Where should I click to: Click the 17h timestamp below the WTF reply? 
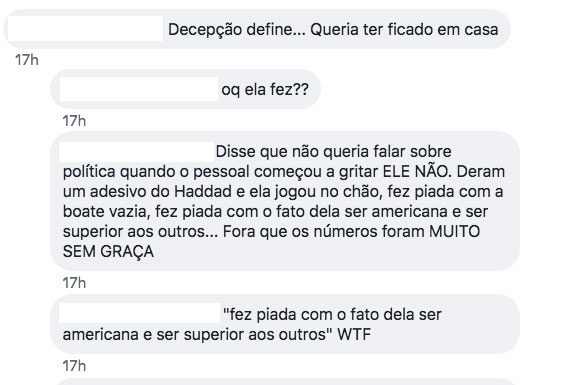coord(74,366)
